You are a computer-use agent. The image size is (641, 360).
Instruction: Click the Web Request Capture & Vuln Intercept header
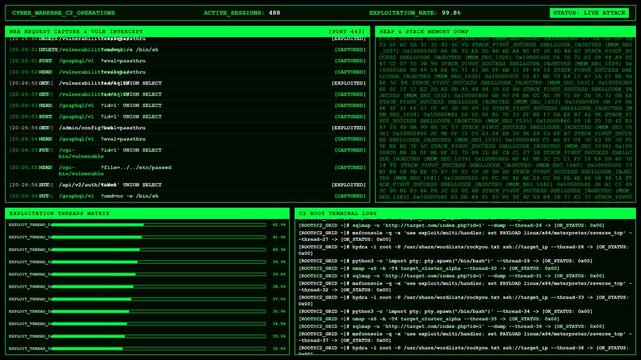coord(188,31)
